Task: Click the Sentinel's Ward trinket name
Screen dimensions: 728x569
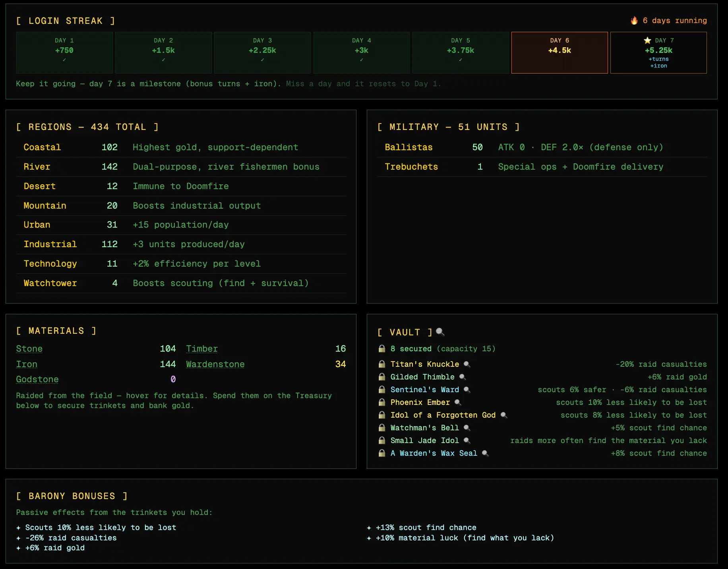Action: click(x=425, y=390)
